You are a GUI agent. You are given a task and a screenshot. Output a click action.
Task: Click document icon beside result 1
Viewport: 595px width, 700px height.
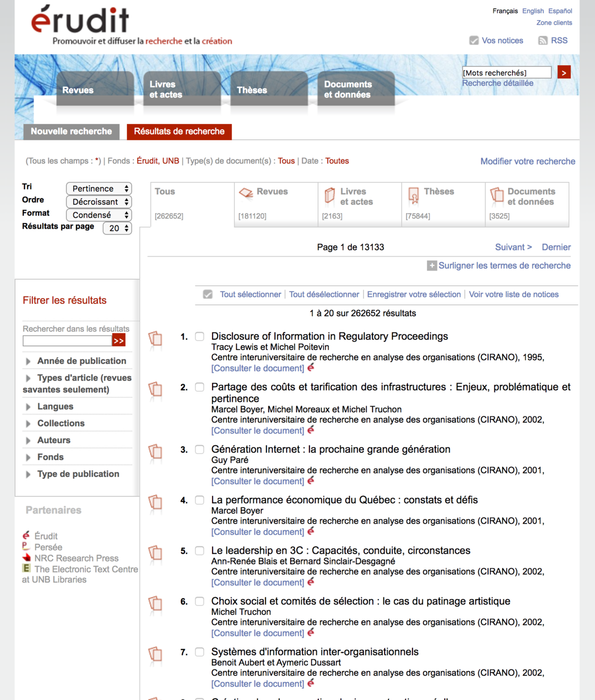coord(155,339)
